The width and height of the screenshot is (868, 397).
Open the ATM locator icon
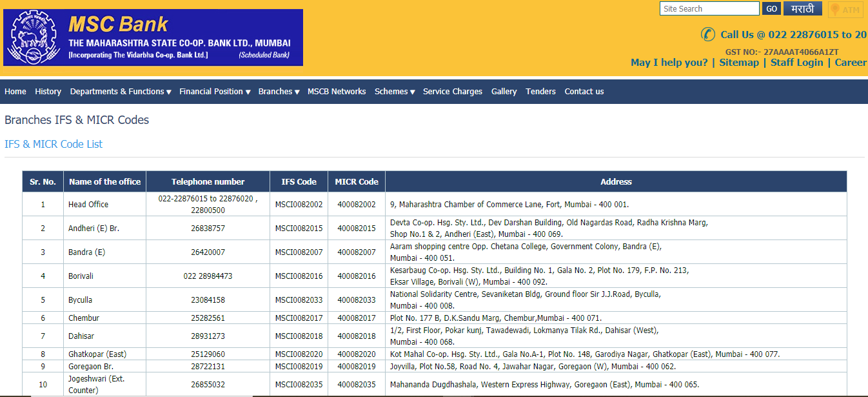(845, 10)
